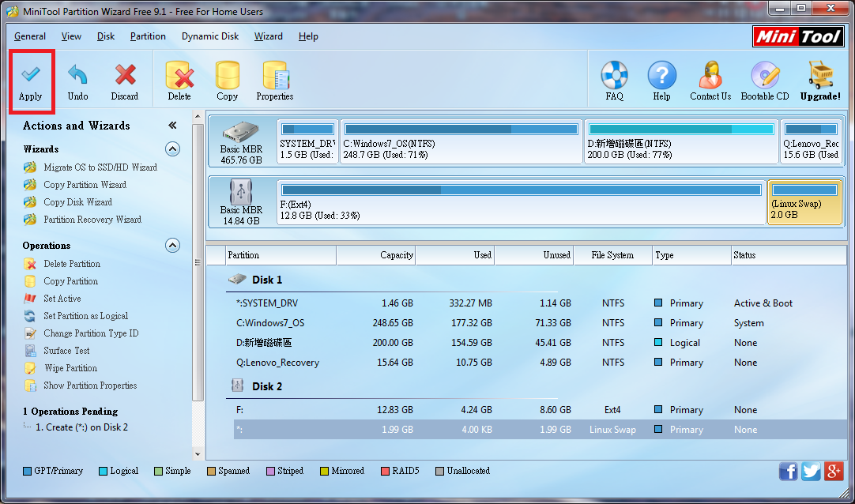Choose Copy Partition in Operations list
Screen dimensions: 855x504
coord(71,281)
